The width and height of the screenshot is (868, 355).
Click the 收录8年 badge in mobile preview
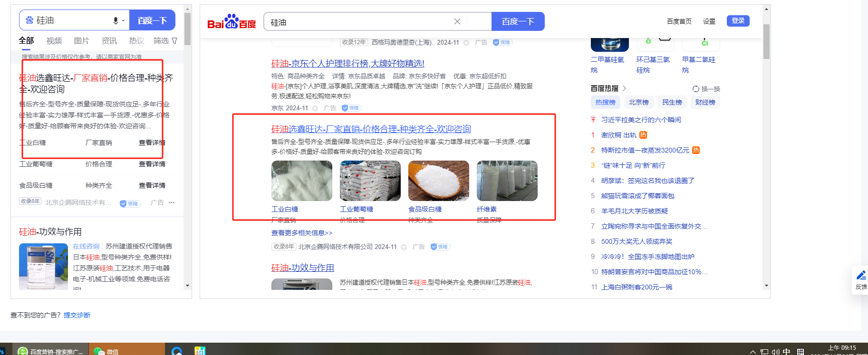point(30,201)
